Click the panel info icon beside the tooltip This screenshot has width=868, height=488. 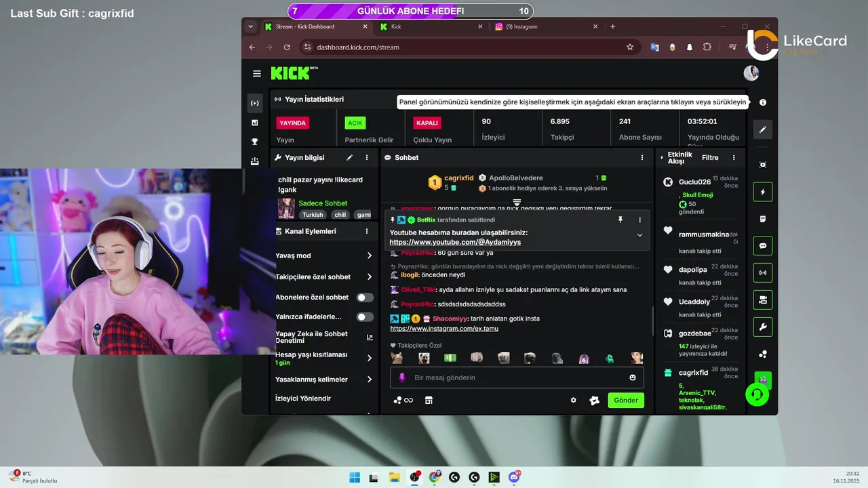763,102
